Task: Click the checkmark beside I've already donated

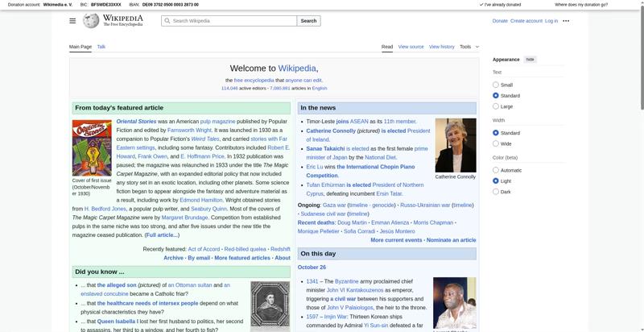Action: [479, 5]
